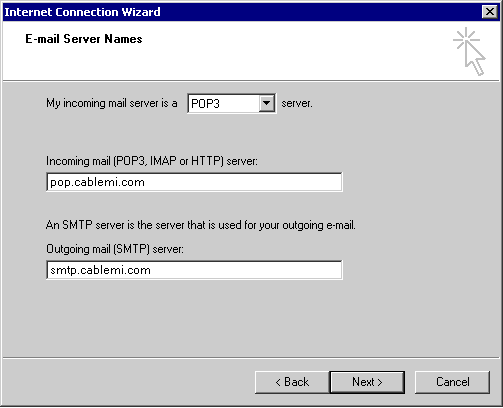The image size is (503, 408).
Task: Click the word server. after the dropdown
Action: (x=297, y=103)
